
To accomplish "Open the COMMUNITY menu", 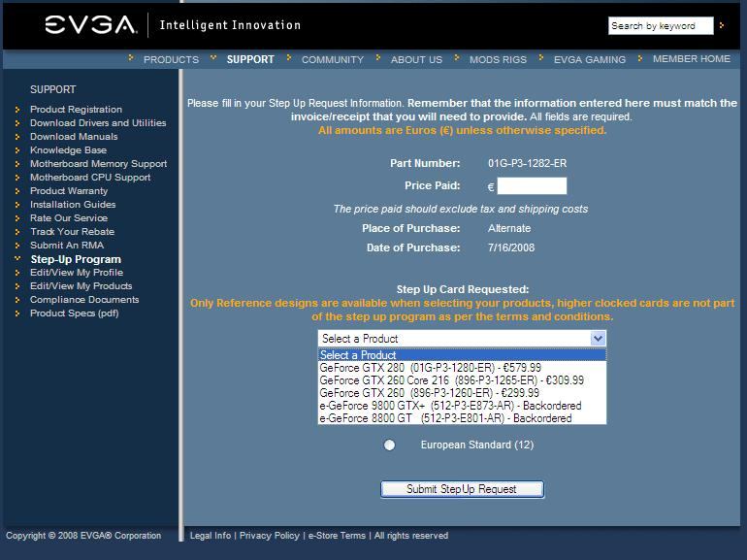I will pos(333,59).
